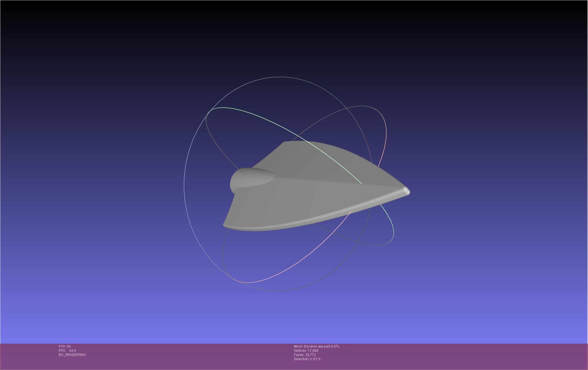Click the Faces: 35,772 info line

pyautogui.click(x=305, y=355)
